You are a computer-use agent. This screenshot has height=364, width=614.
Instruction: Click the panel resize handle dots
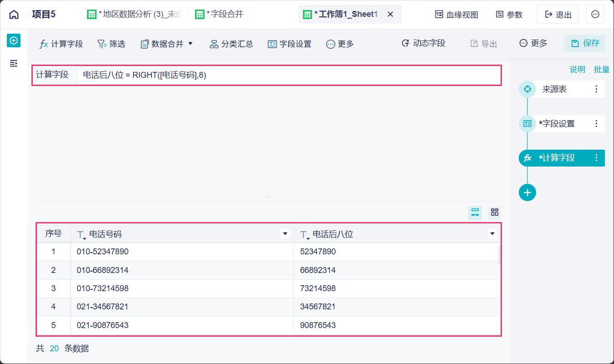tap(269, 197)
